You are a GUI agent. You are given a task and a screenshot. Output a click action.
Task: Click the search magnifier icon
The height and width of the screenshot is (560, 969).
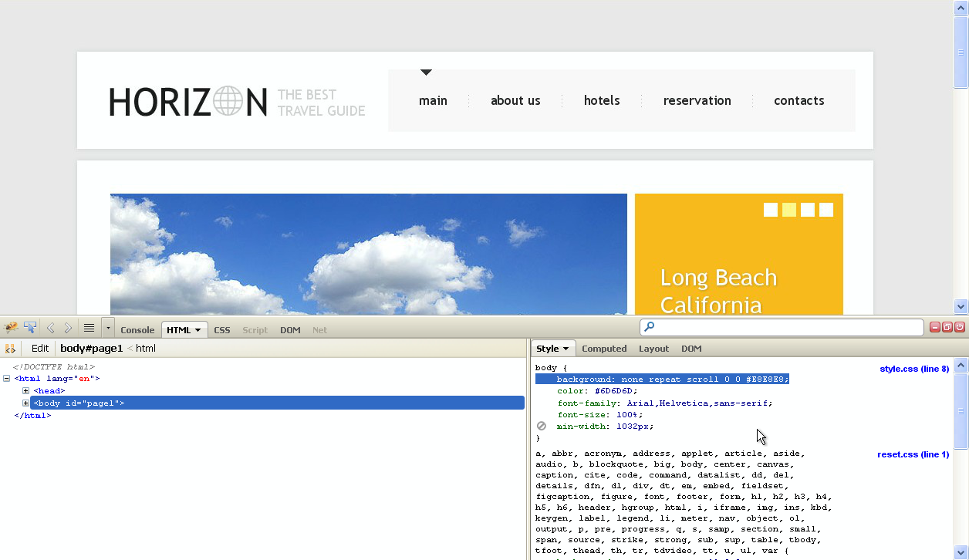pos(649,327)
